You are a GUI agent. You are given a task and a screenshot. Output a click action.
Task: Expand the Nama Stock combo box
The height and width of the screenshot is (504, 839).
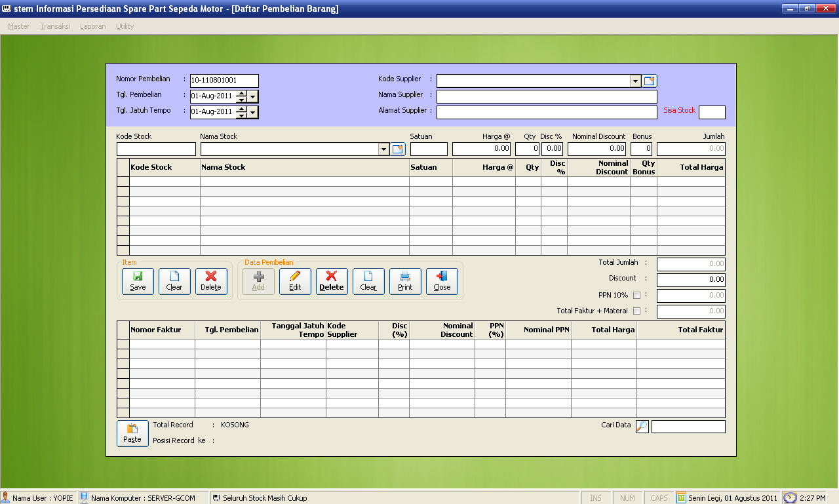(x=384, y=149)
